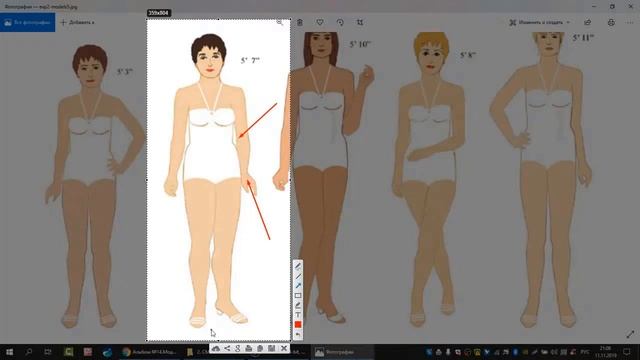Click the 5' 7" height label

tap(250, 60)
